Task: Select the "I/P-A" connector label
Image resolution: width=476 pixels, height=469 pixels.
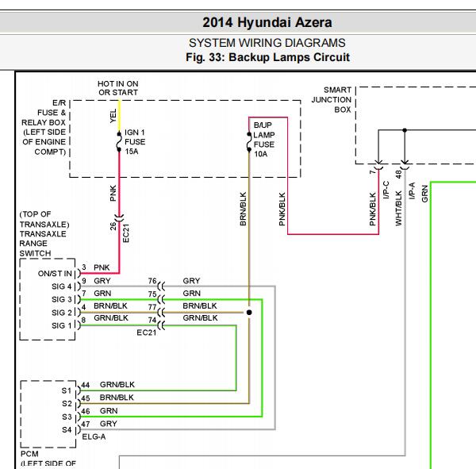Action: (x=412, y=190)
